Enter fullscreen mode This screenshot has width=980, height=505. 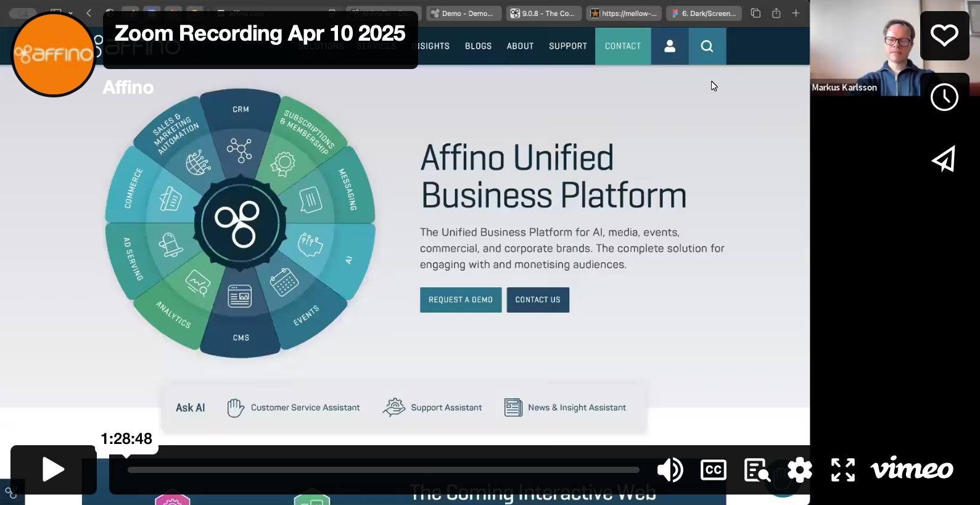coord(843,470)
